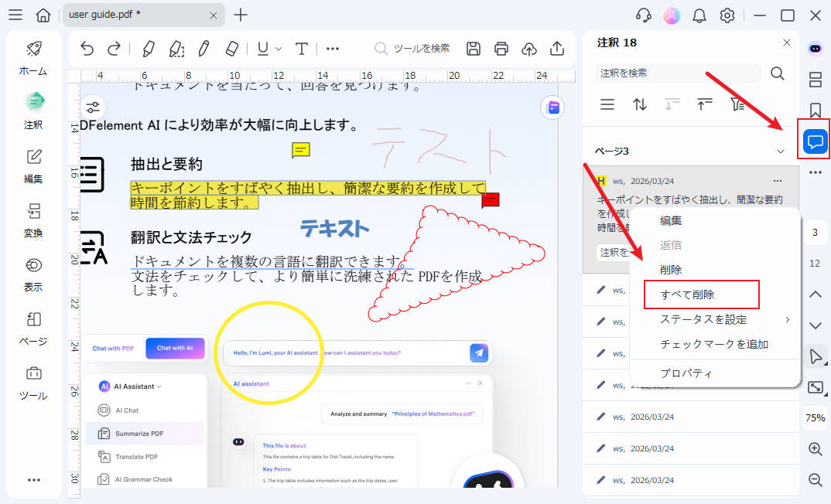Click the すべて削除 option
The width and height of the screenshot is (831, 504).
(691, 295)
